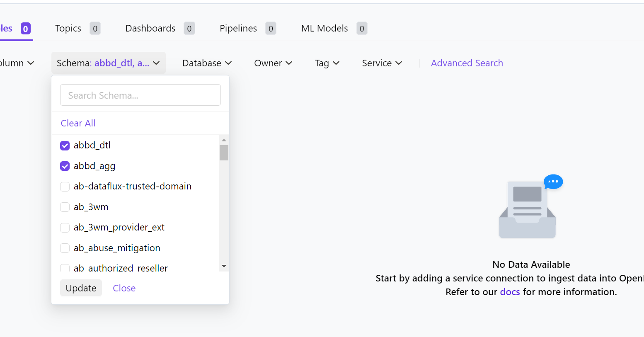Click the abbd_agg label text
Screen dimensions: 644x337
point(94,166)
